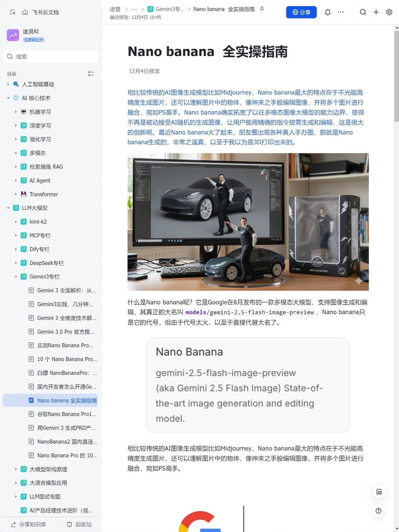Click the pin icon beside the breadcrumb title

pos(262,9)
